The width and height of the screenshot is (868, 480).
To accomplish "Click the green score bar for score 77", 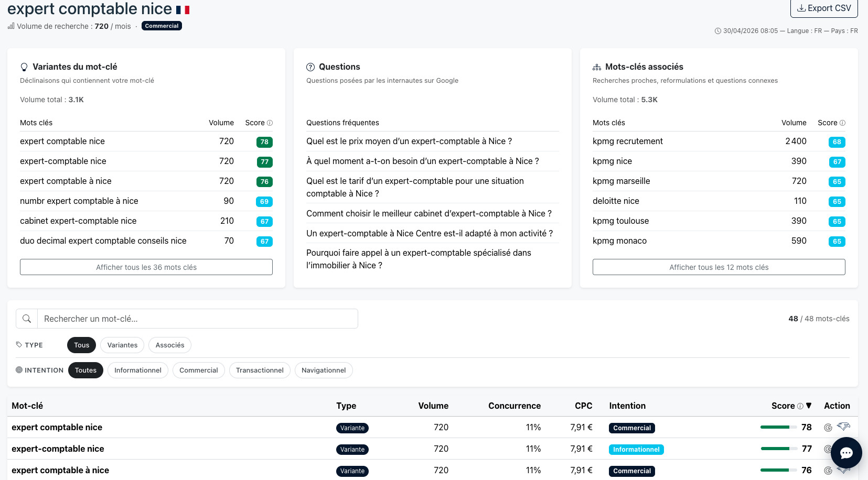I will [778, 449].
